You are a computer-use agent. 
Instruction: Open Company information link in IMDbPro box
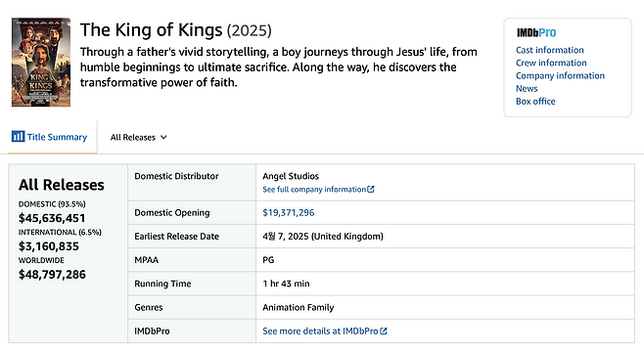click(560, 75)
